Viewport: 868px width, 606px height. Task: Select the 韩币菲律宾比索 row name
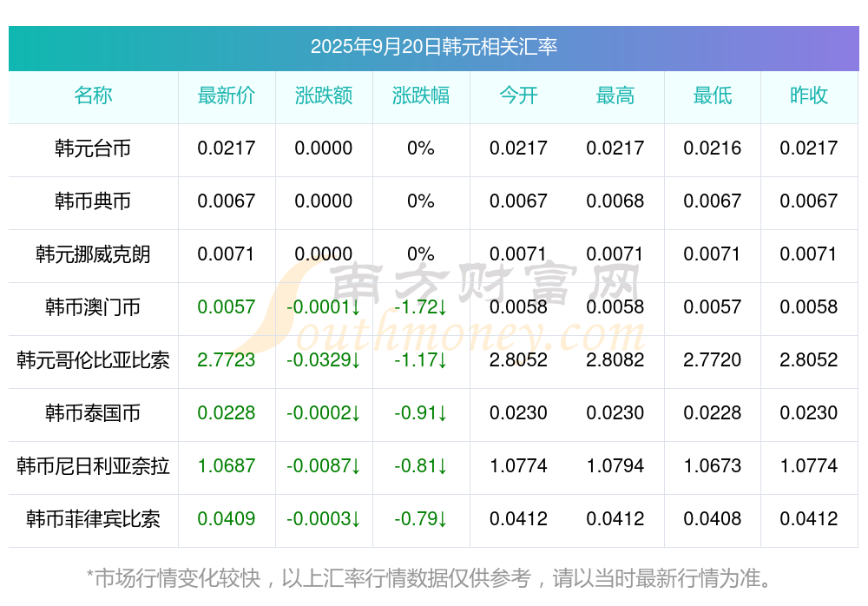93,519
